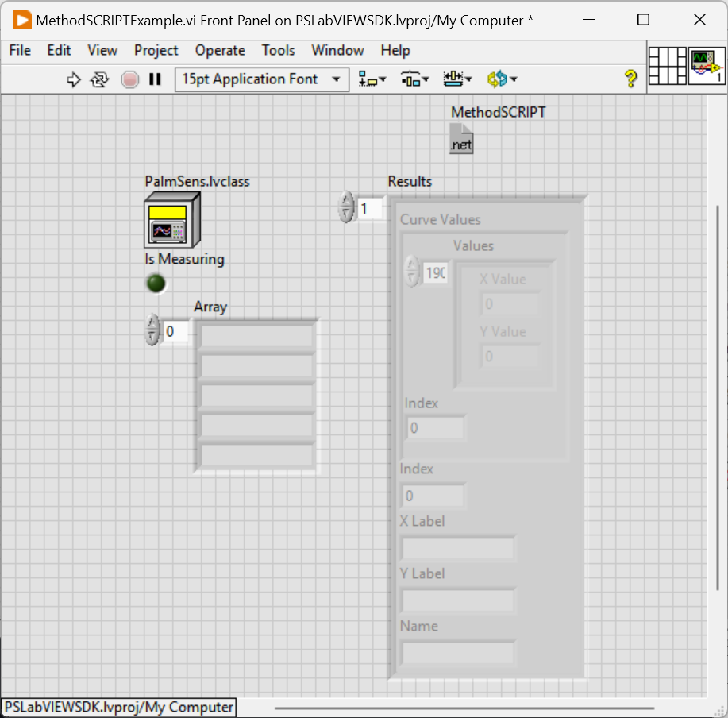Click the Array index value field
The width and height of the screenshot is (728, 718).
(175, 331)
